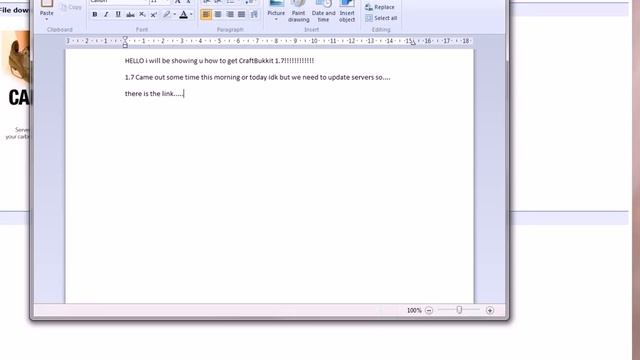This screenshot has height=360, width=640.
Task: Open the Paragraph settings dialog icon
Action: pos(254,15)
